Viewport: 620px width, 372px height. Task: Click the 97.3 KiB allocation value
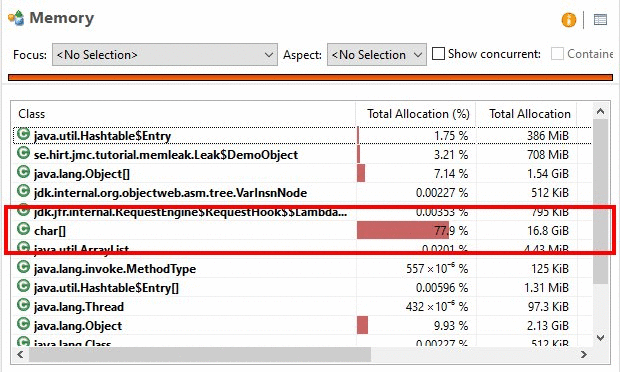click(x=548, y=306)
